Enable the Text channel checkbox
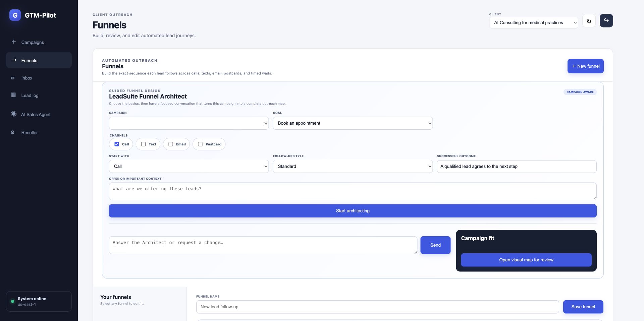Screen dimensions: 644x321 (x=143, y=144)
